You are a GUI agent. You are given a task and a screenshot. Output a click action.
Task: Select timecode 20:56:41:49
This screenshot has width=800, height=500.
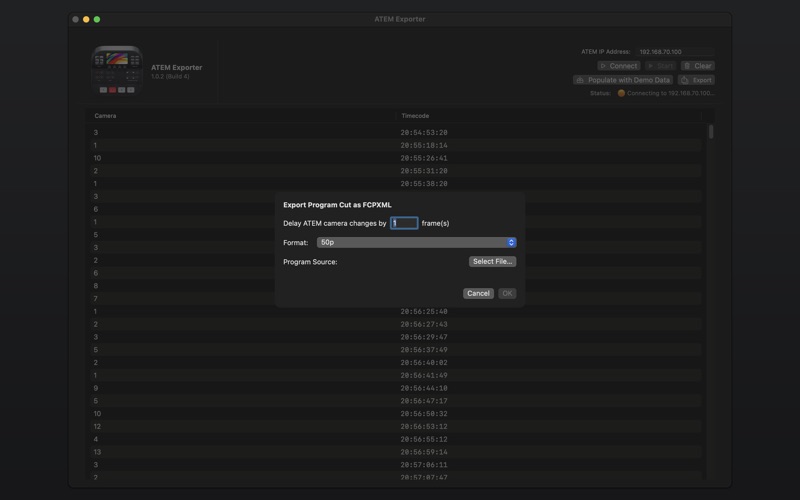[x=423, y=376]
